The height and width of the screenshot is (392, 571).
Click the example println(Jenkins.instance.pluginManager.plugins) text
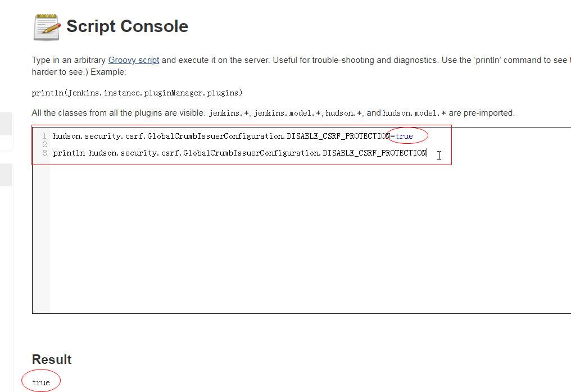(137, 93)
